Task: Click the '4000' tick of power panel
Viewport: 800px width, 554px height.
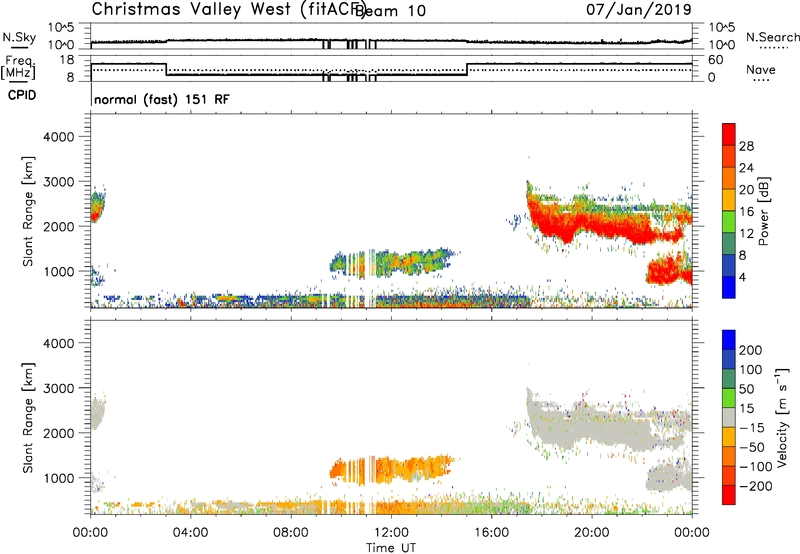Action: tap(58, 137)
